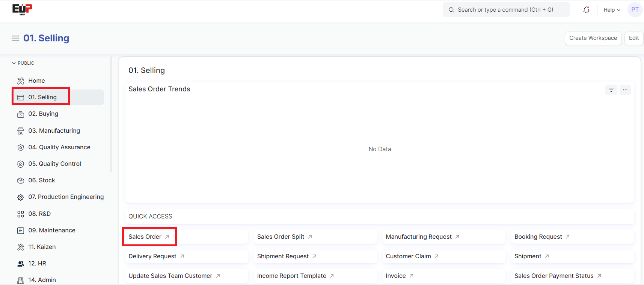
Task: Open the three-dots chart options menu
Action: (625, 90)
